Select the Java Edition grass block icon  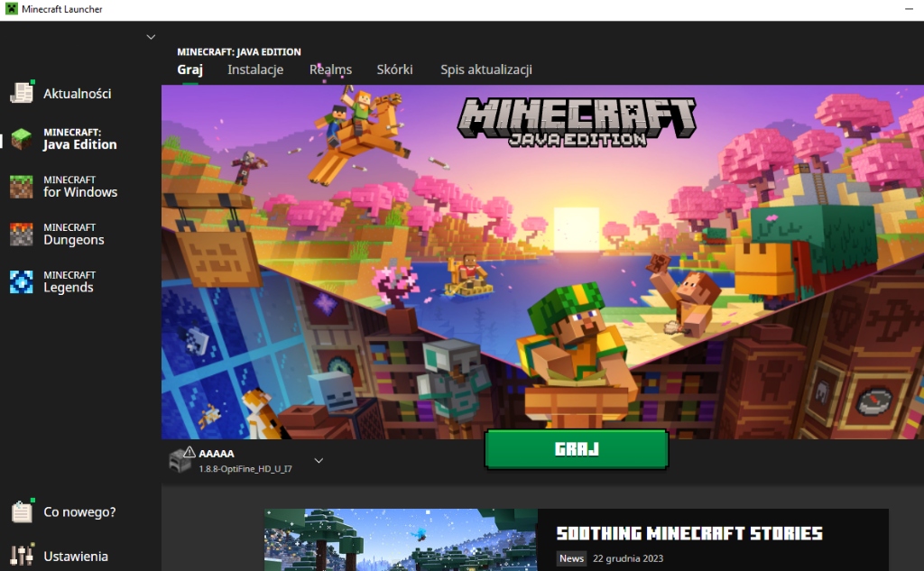22,139
